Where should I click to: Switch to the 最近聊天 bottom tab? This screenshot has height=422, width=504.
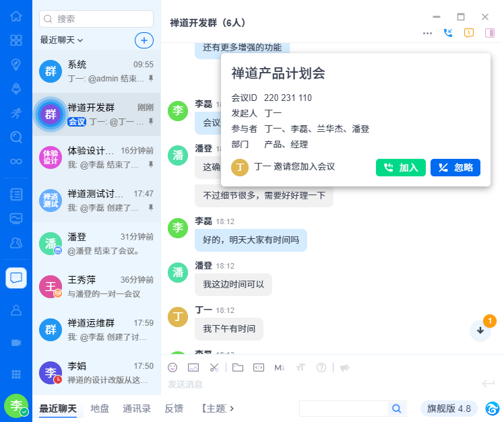tap(58, 409)
